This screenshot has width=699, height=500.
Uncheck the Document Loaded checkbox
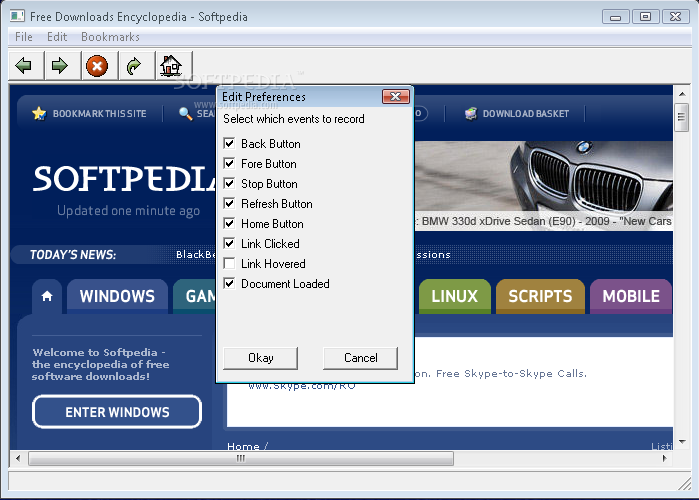[229, 283]
